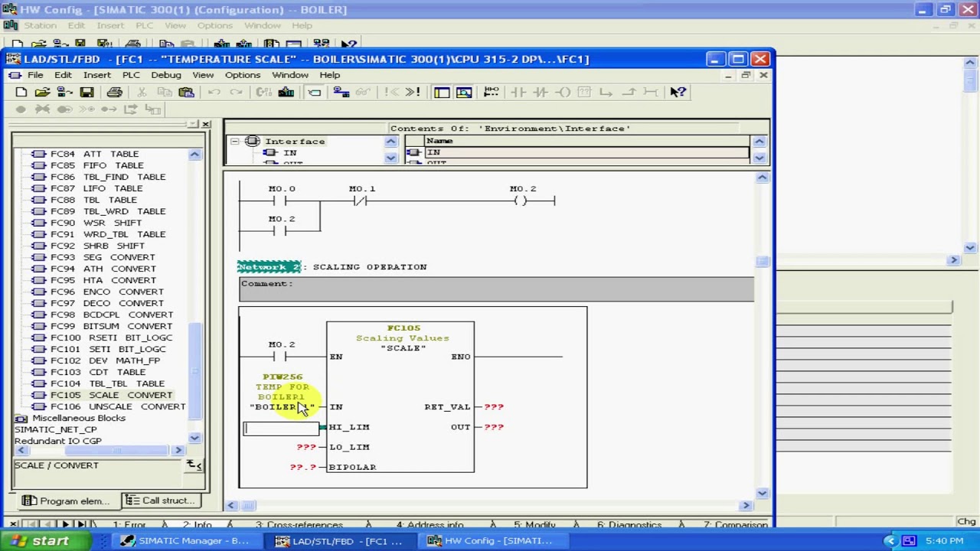The height and width of the screenshot is (551, 980).
Task: Click the M0.1 normally closed contact
Action: 361,201
